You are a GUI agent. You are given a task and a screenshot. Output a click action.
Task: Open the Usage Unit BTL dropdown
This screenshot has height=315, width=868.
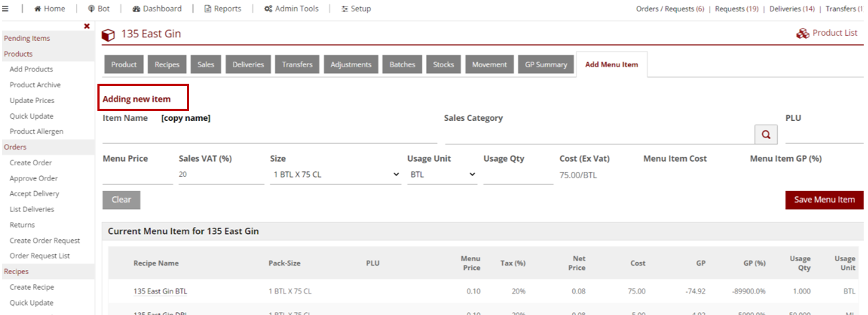[x=442, y=174]
